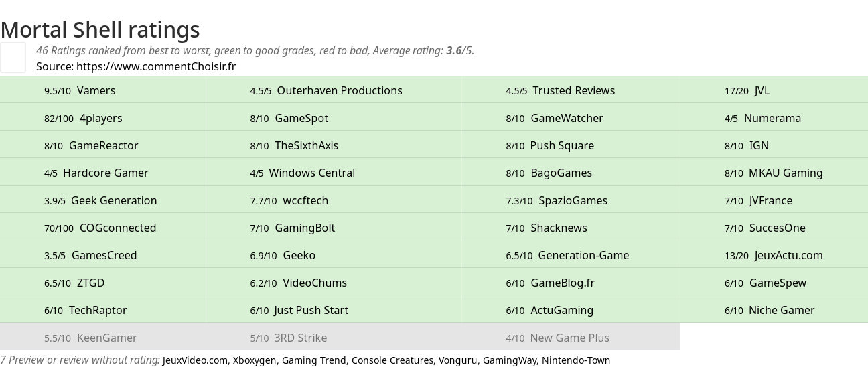
Task: Open BagoGames 8/10 review
Action: (x=549, y=173)
